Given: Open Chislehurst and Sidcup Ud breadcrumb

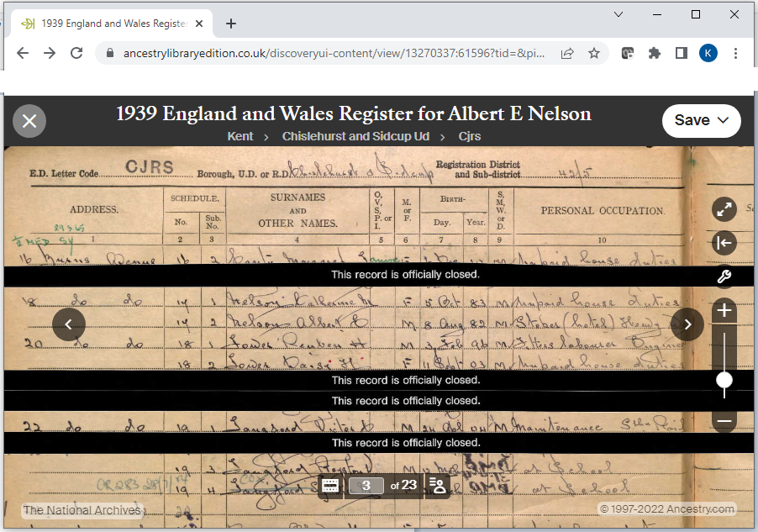Looking at the screenshot, I should [355, 136].
